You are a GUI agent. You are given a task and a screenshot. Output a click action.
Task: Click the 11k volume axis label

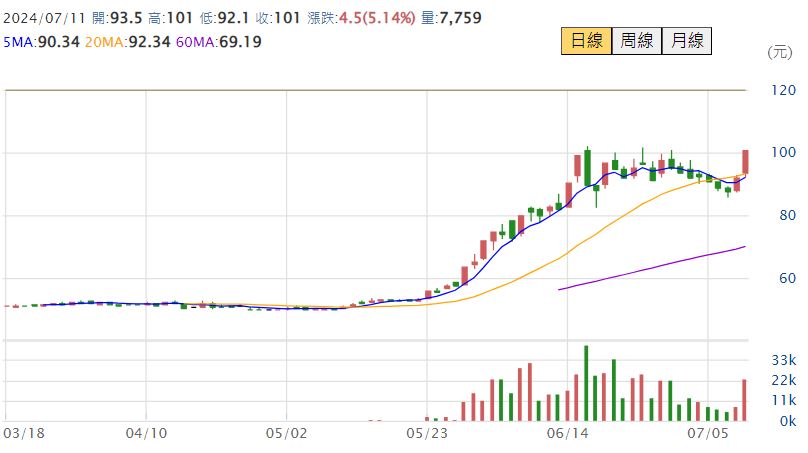(784, 400)
